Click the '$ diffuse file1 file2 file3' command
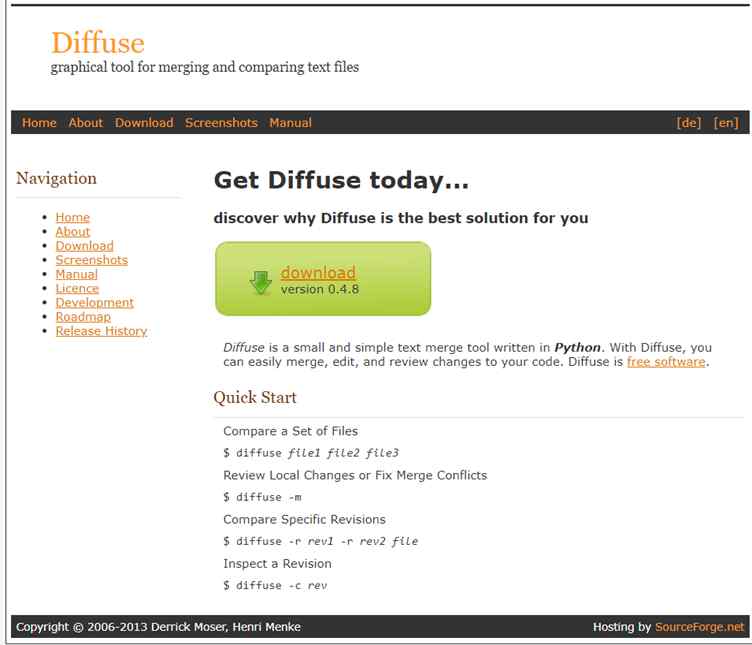Viewport: 752px width, 645px height. 311,453
